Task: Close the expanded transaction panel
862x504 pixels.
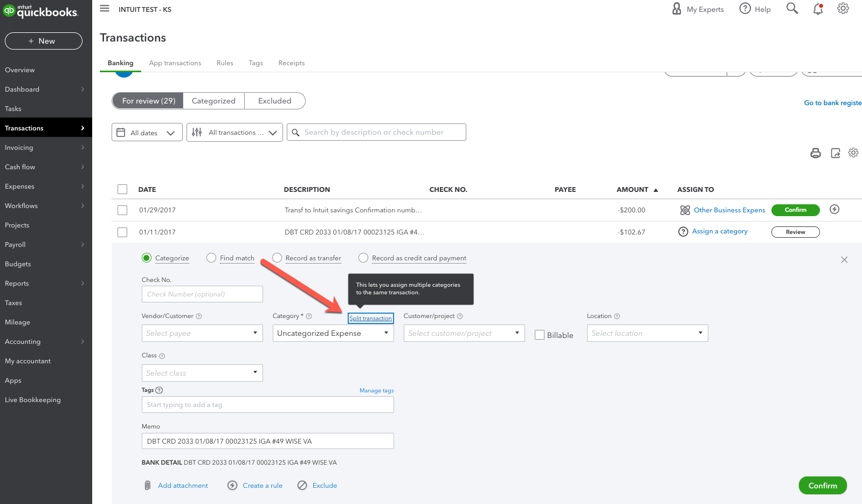Action: [x=844, y=260]
